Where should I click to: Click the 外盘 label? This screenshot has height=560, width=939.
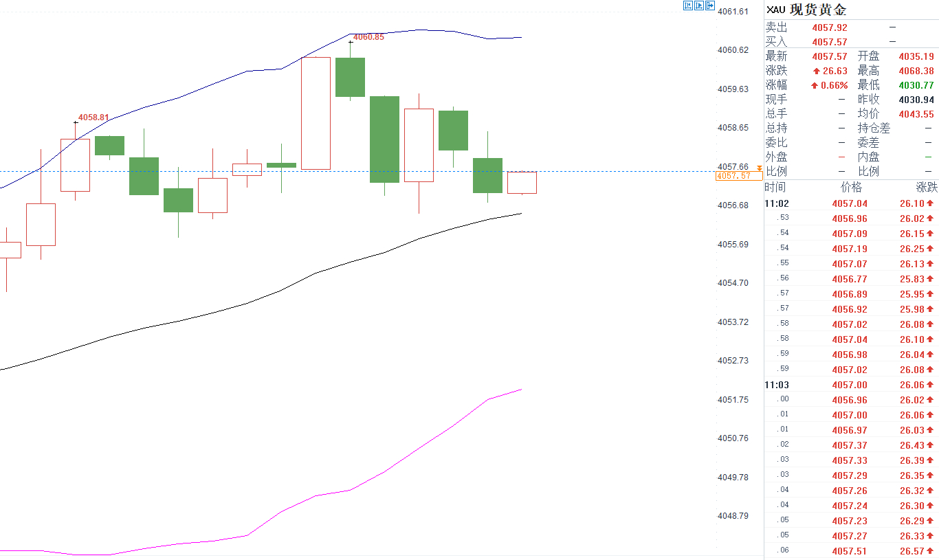pyautogui.click(x=777, y=157)
